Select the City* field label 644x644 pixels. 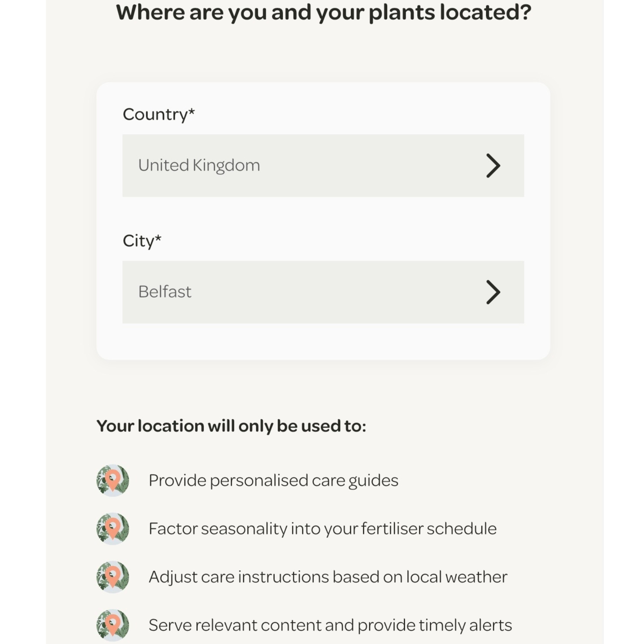[x=142, y=241]
